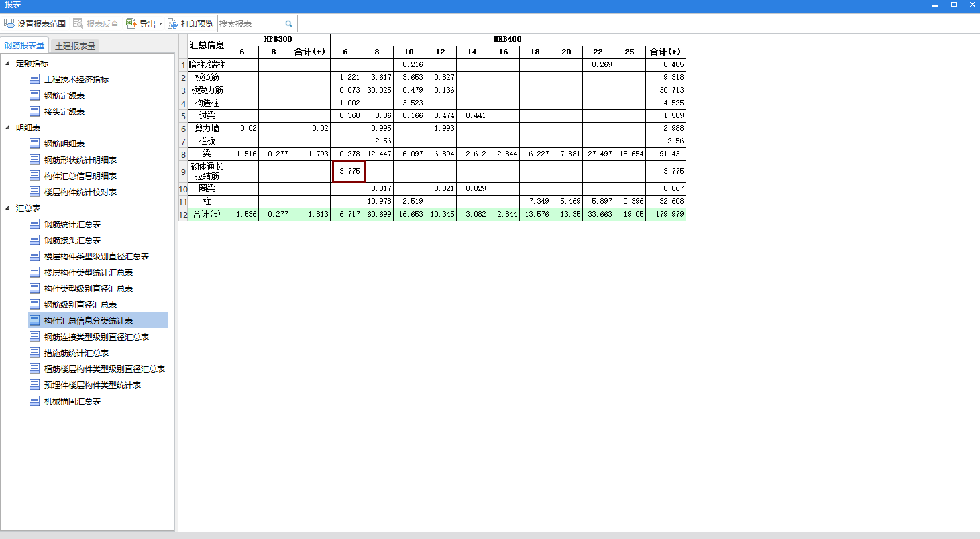Viewport: 980px width, 539px height.
Task: Click the 过梁 row label
Action: coord(207,116)
